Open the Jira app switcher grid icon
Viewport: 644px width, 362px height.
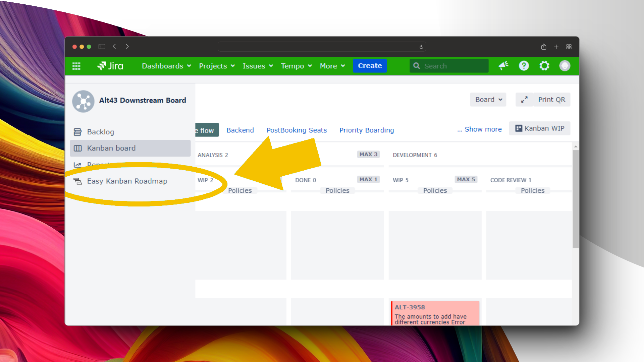pos(76,66)
